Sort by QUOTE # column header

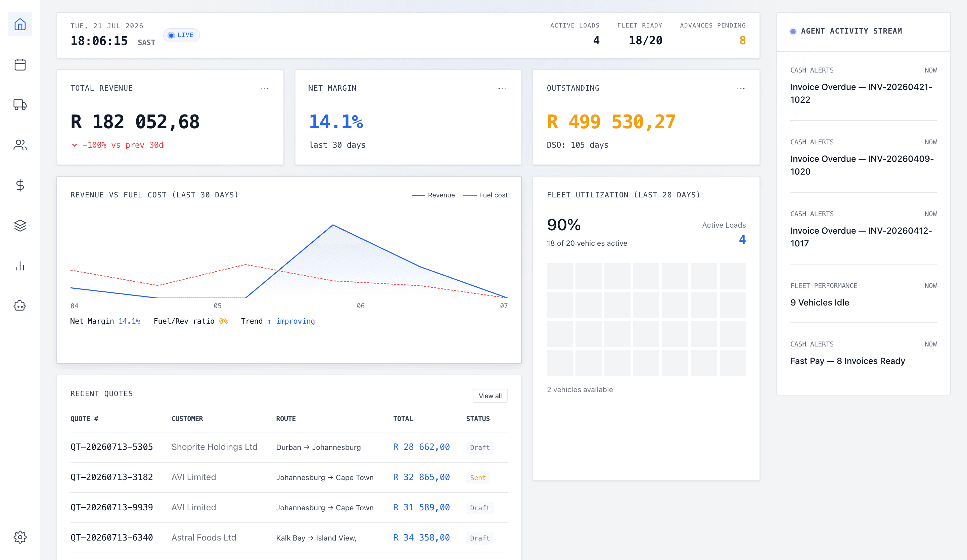click(x=84, y=418)
